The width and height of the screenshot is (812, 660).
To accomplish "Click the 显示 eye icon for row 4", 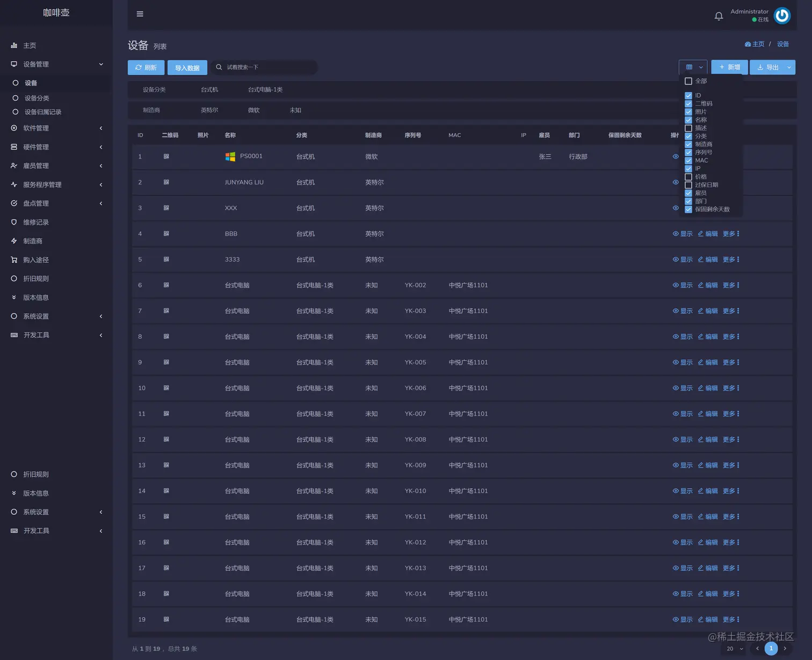I will point(676,234).
